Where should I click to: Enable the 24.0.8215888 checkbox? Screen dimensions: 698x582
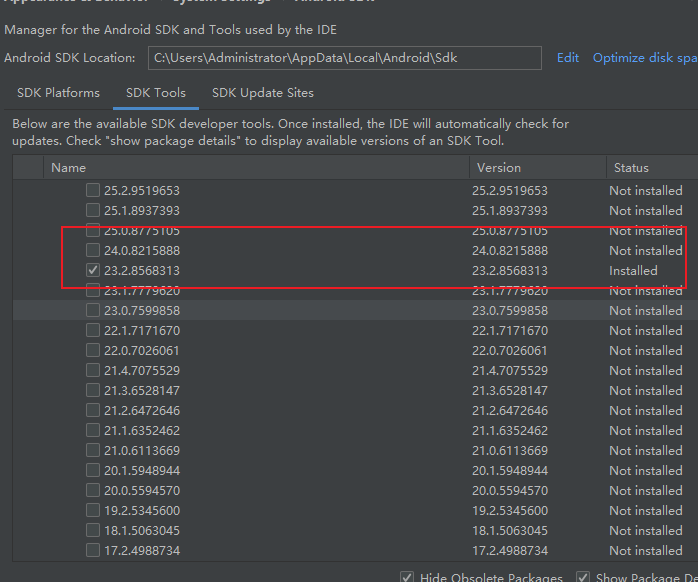(93, 250)
